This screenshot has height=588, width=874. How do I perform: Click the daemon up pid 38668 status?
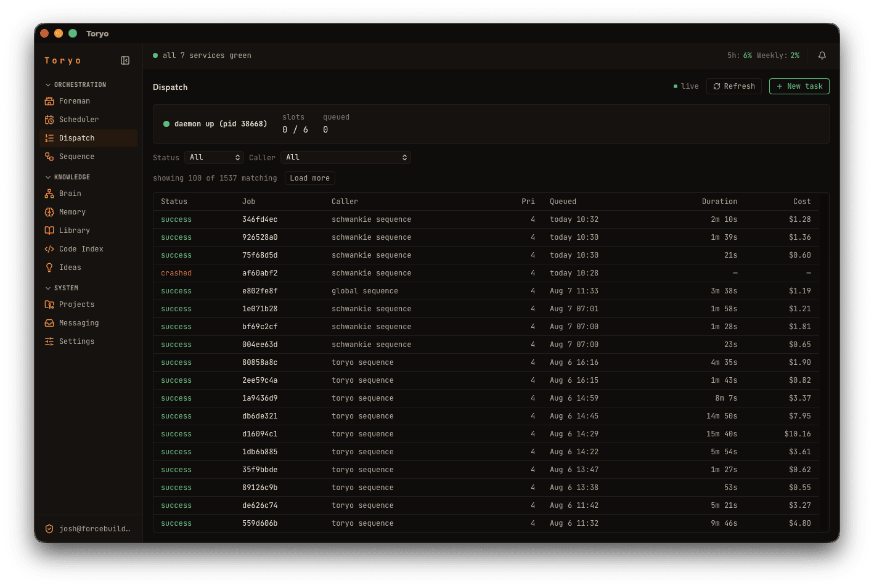pyautogui.click(x=215, y=124)
